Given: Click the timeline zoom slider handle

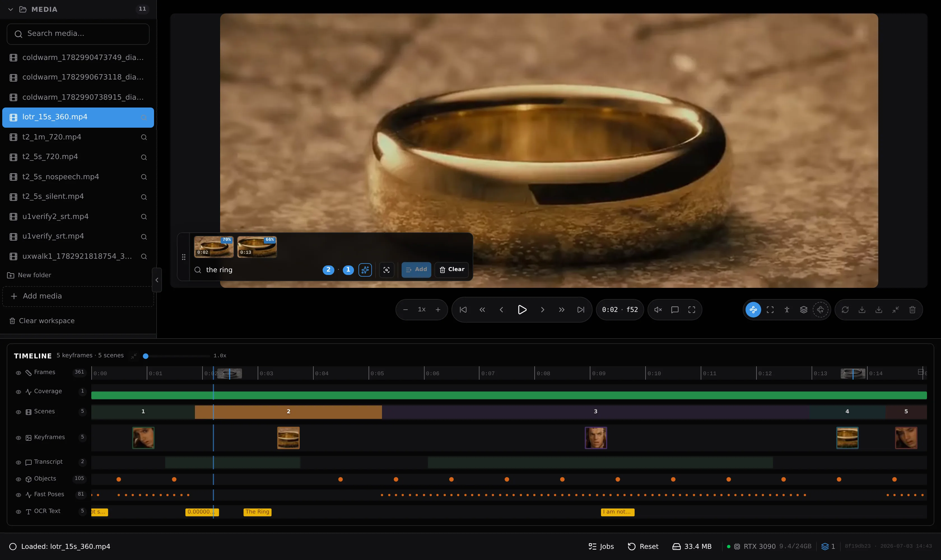Looking at the screenshot, I should tap(146, 356).
